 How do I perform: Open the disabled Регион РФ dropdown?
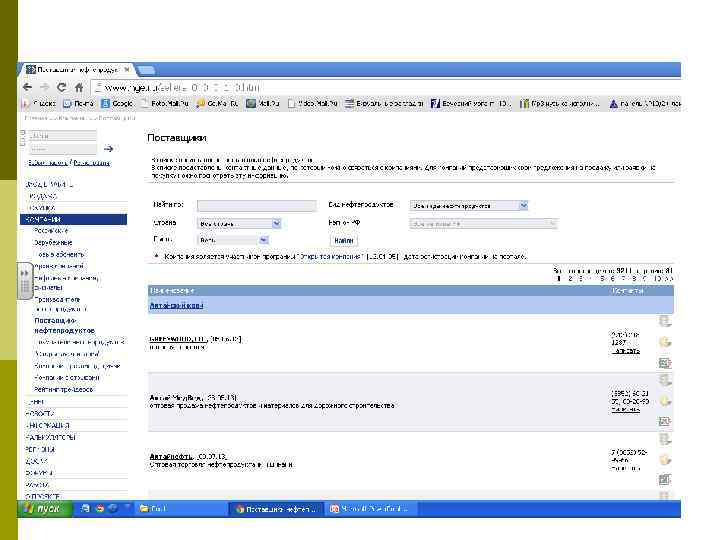click(x=484, y=224)
